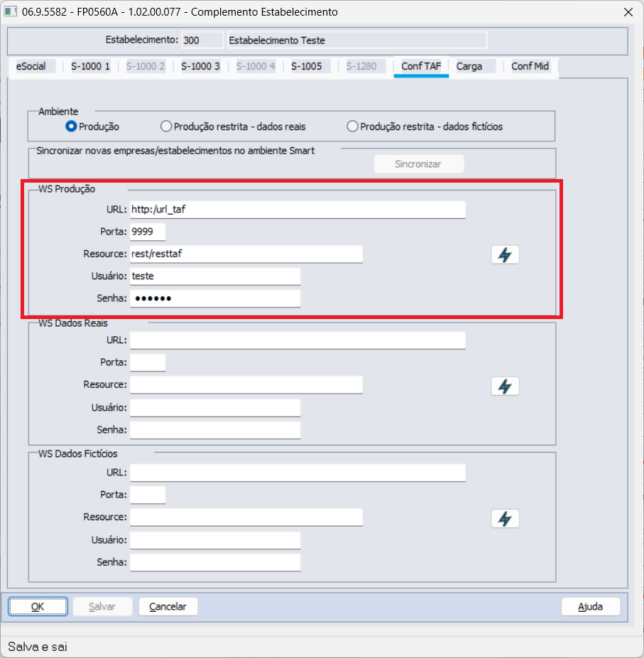
Task: Open the Conf Mid tab
Action: tap(530, 66)
